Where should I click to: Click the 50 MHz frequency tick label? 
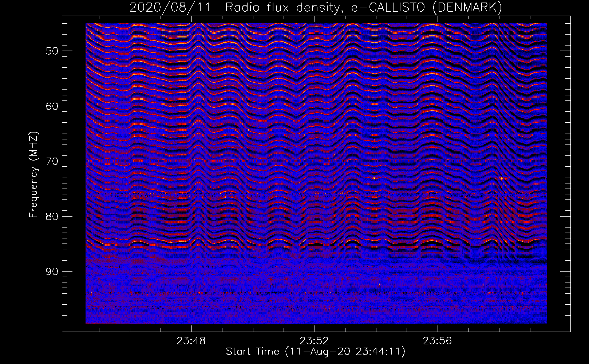[x=52, y=51]
